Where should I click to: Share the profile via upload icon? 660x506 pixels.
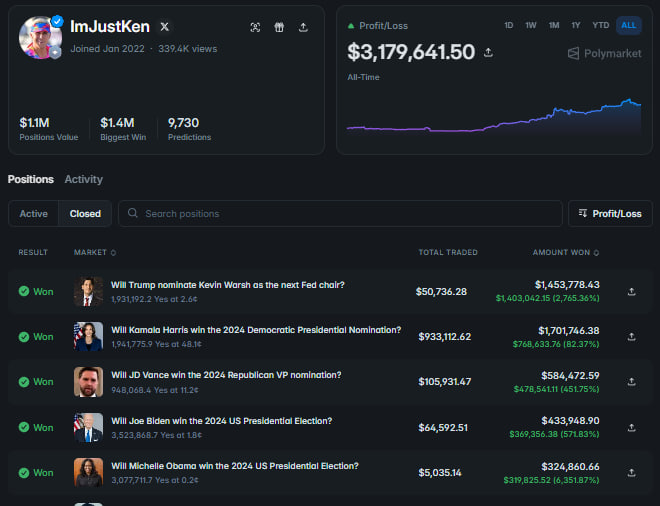coord(303,27)
